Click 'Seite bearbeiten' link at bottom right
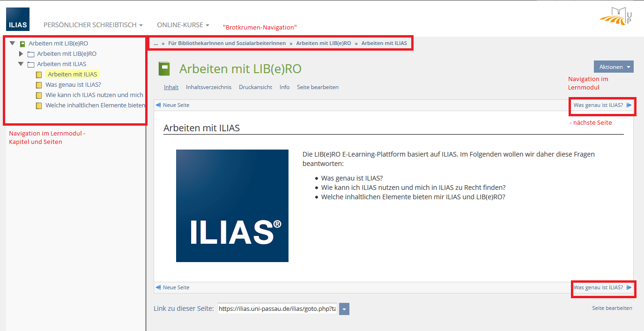Viewport: 644px width, 331px height. pos(612,308)
